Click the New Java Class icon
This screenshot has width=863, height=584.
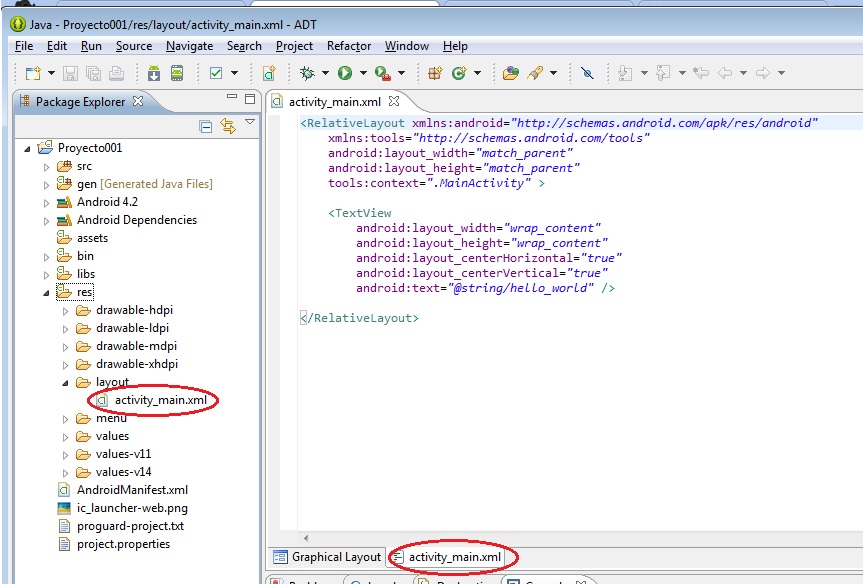click(x=459, y=73)
